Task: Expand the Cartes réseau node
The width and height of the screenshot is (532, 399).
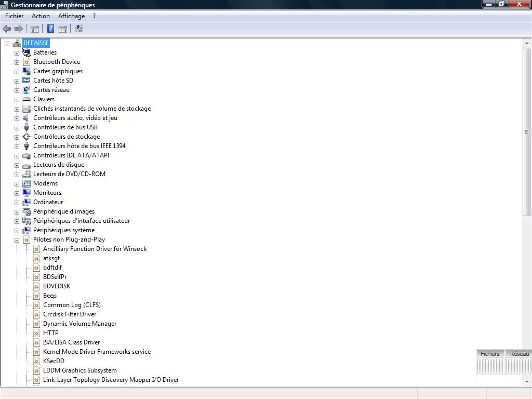Action: 17,90
